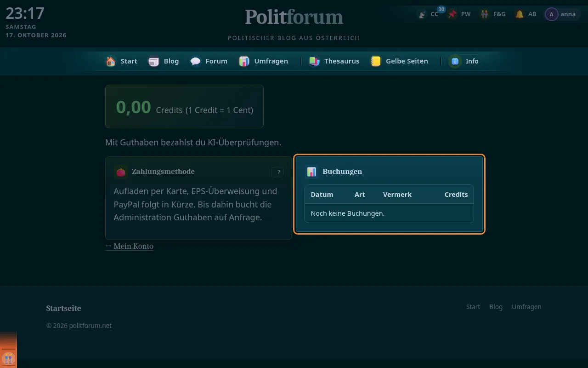
Task: Click the people F&G icon
Action: pyautogui.click(x=485, y=14)
